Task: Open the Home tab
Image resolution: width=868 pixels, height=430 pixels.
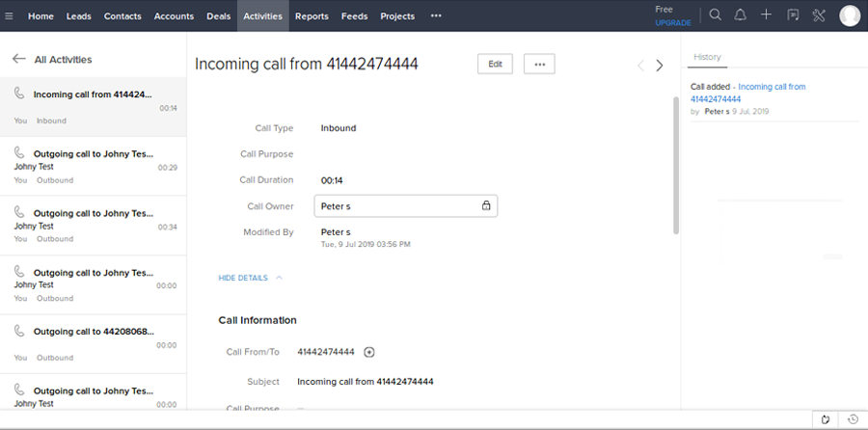Action: coord(41,16)
